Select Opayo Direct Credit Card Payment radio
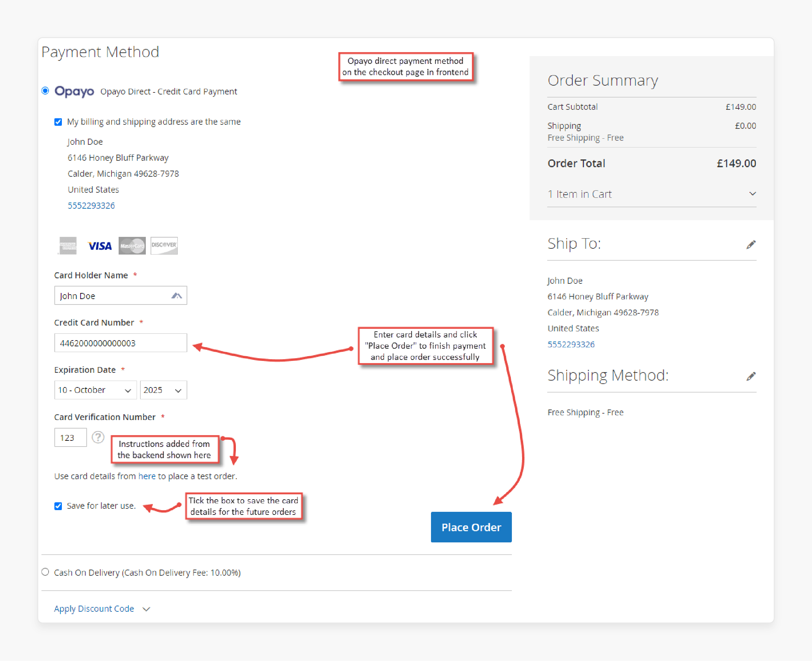Viewport: 812px width, 661px height. tap(45, 91)
